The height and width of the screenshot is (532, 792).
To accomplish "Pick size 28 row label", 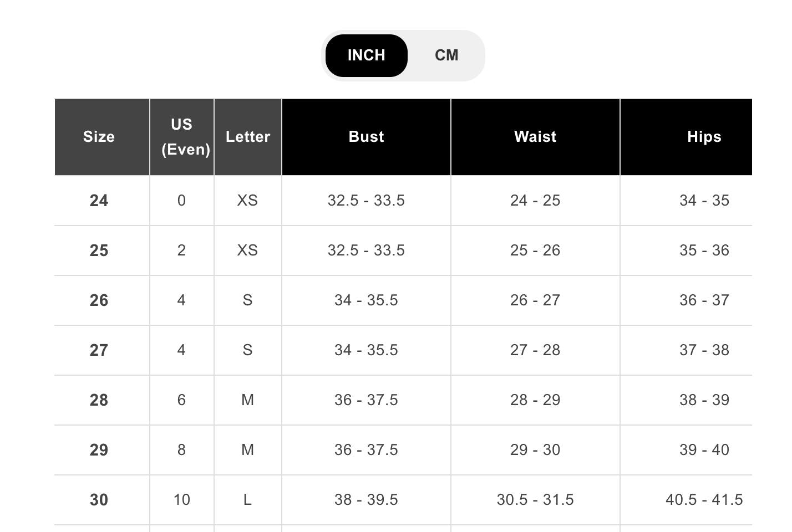I will pyautogui.click(x=99, y=400).
